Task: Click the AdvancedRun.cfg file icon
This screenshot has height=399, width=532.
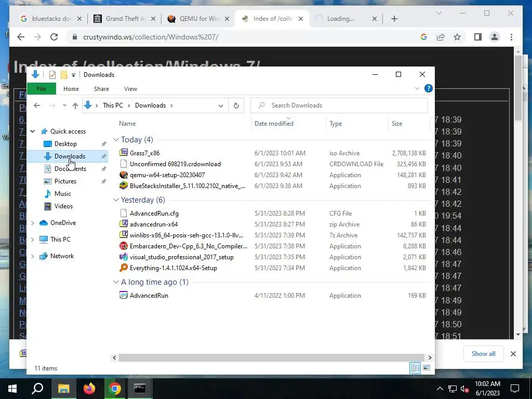Action: [x=124, y=213]
